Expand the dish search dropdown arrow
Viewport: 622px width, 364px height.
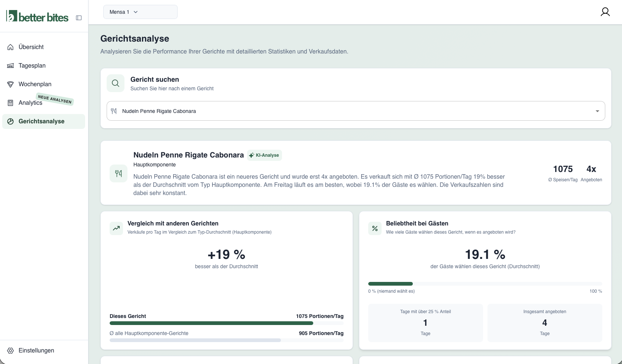point(597,111)
